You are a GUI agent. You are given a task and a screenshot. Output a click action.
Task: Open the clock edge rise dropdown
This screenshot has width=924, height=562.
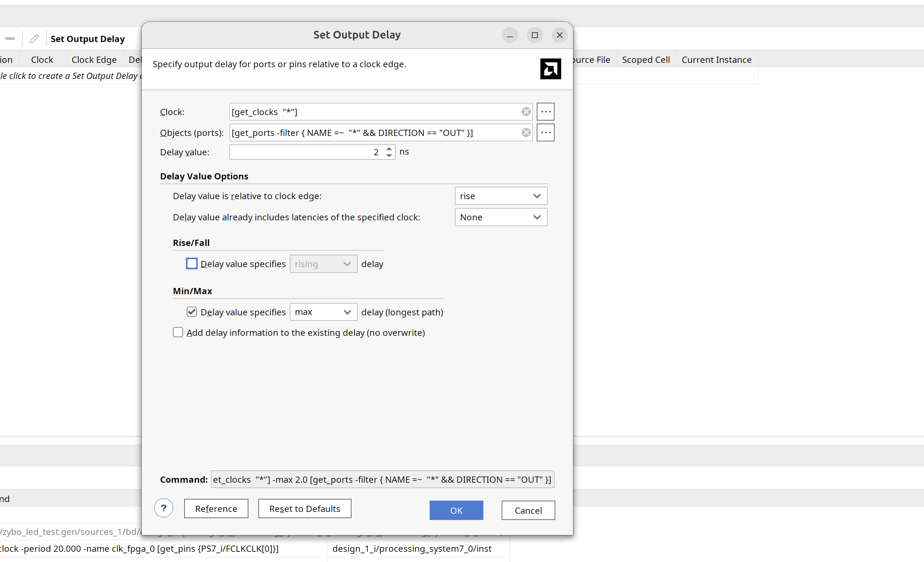coord(501,196)
